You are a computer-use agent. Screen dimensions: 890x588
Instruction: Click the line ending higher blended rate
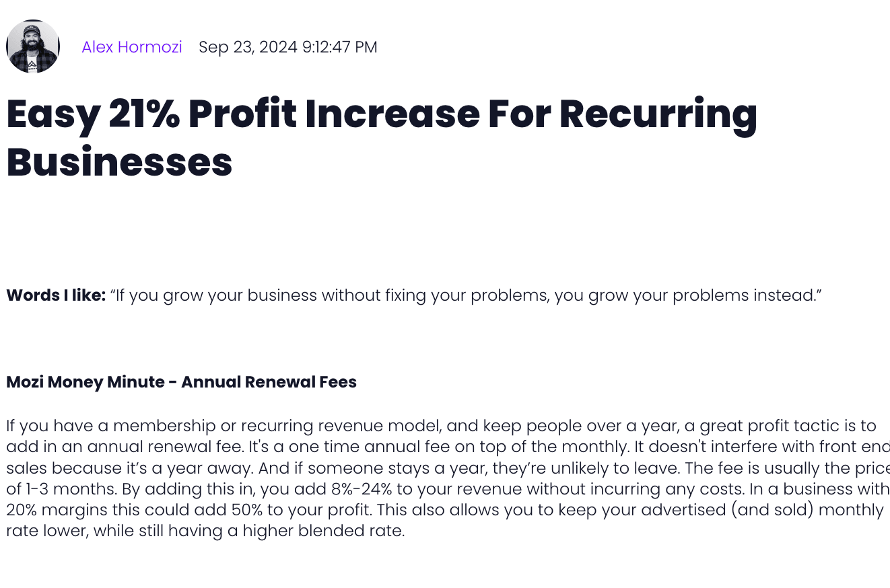(x=205, y=531)
